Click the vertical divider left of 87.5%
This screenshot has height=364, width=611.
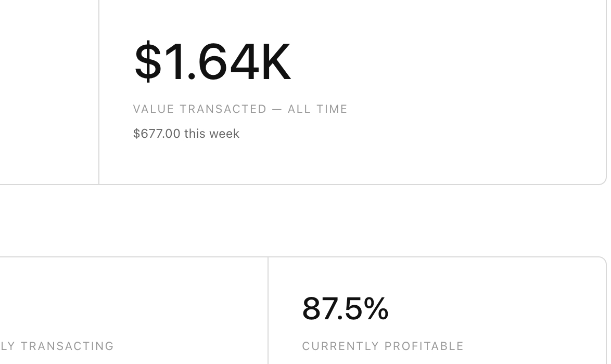click(x=268, y=312)
